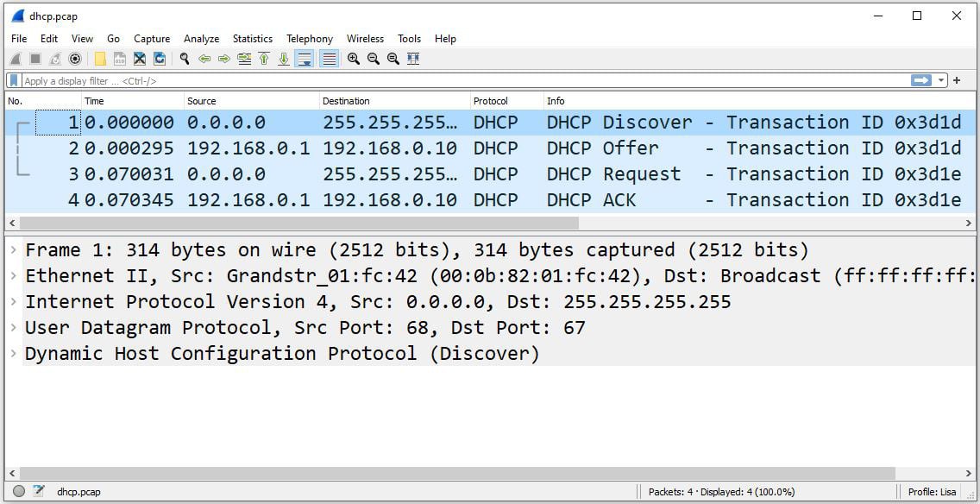Sort by the Destination column header

[395, 101]
